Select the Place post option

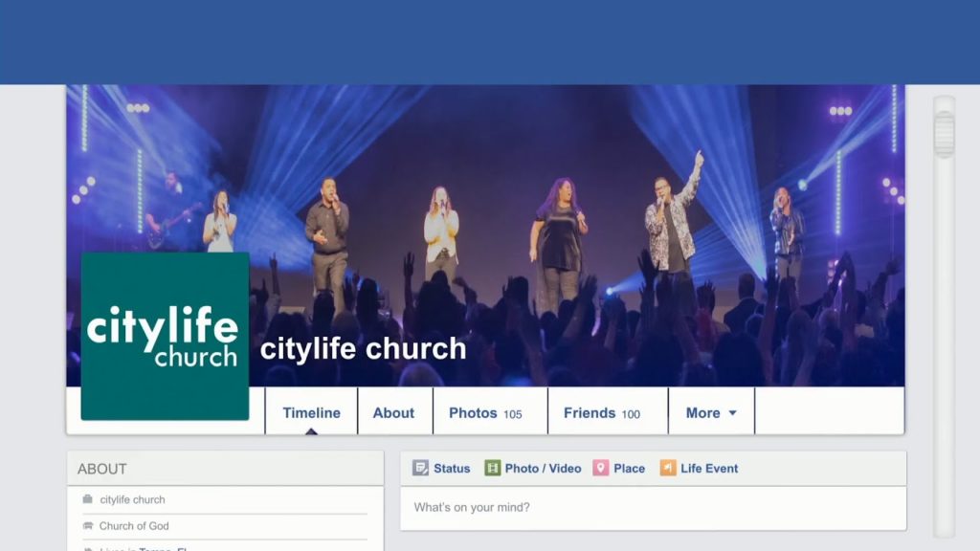619,468
